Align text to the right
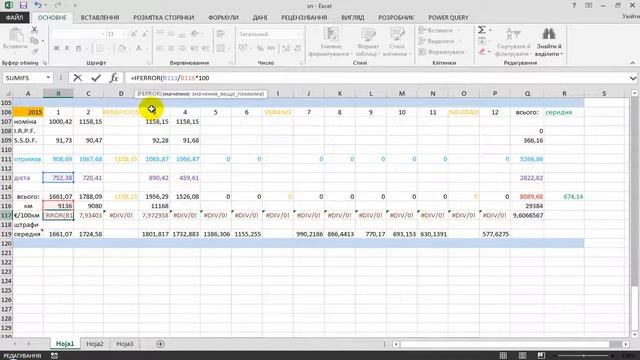The image size is (640, 360). click(182, 48)
